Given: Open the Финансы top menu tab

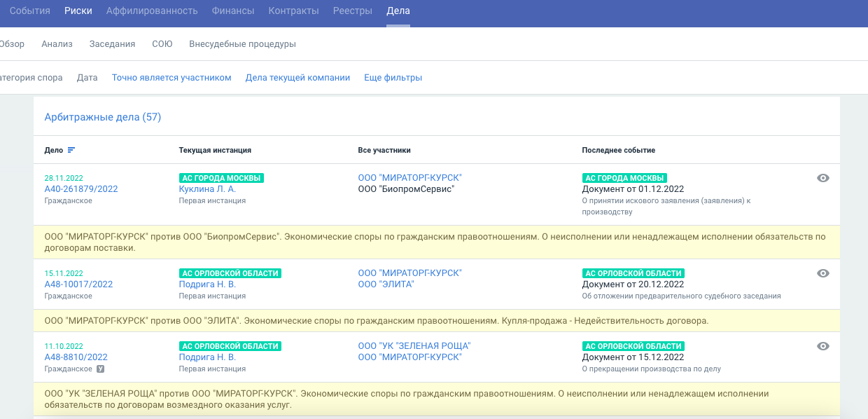Looking at the screenshot, I should point(233,11).
